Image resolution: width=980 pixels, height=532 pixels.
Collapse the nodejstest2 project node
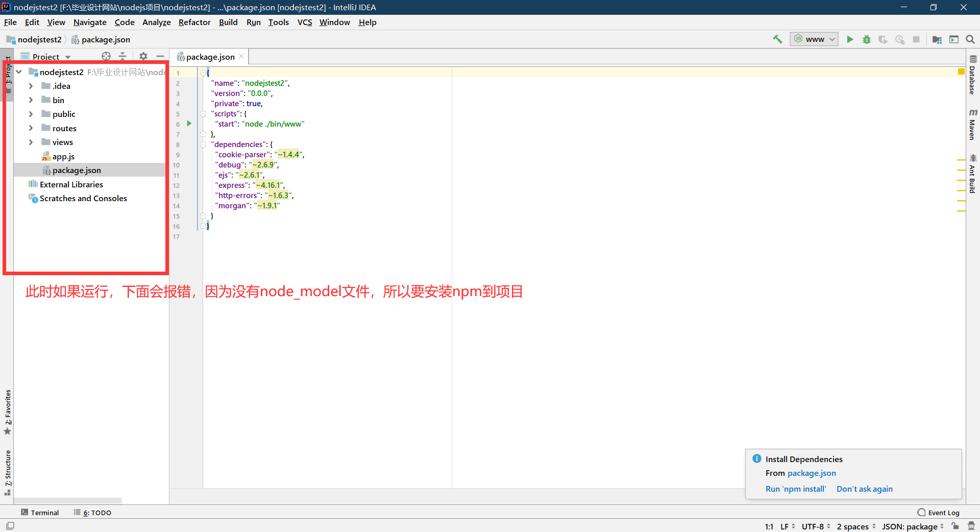click(x=19, y=72)
